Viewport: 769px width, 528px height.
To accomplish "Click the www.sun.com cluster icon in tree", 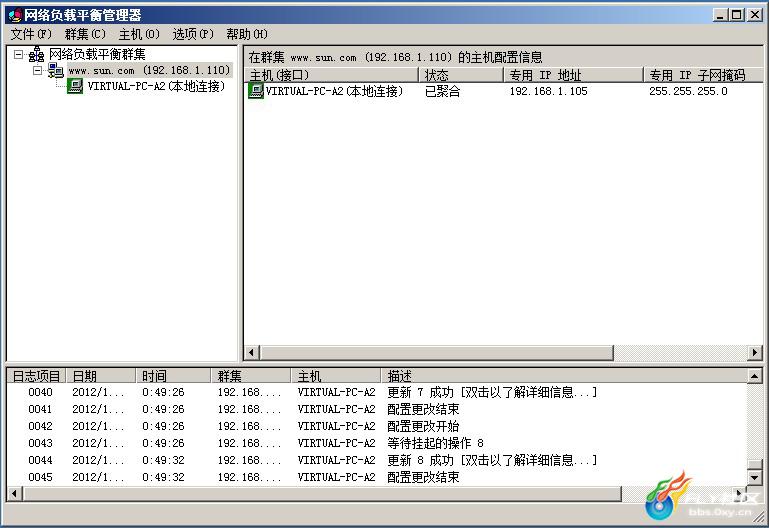I will (x=55, y=71).
